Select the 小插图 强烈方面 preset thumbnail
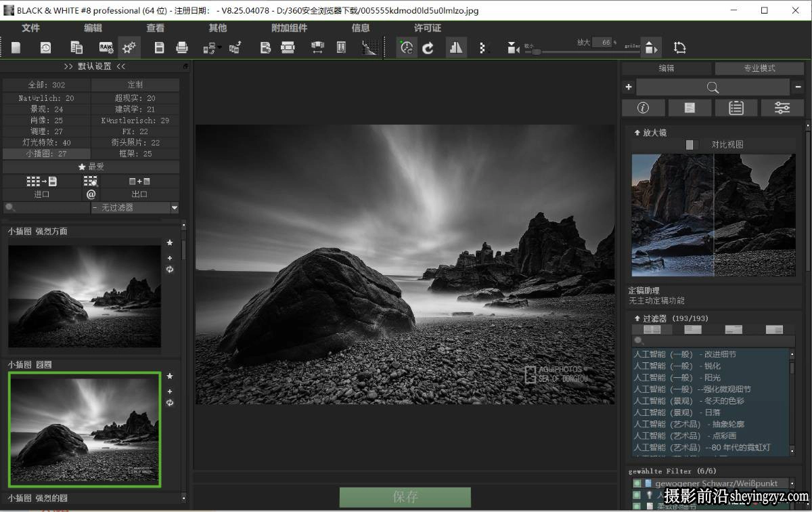812x512 pixels. pyautogui.click(x=85, y=296)
